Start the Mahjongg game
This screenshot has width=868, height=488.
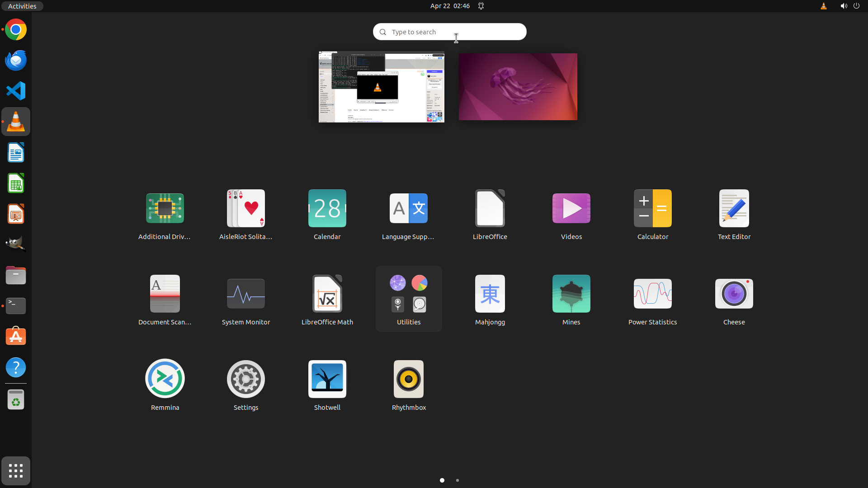tap(490, 294)
